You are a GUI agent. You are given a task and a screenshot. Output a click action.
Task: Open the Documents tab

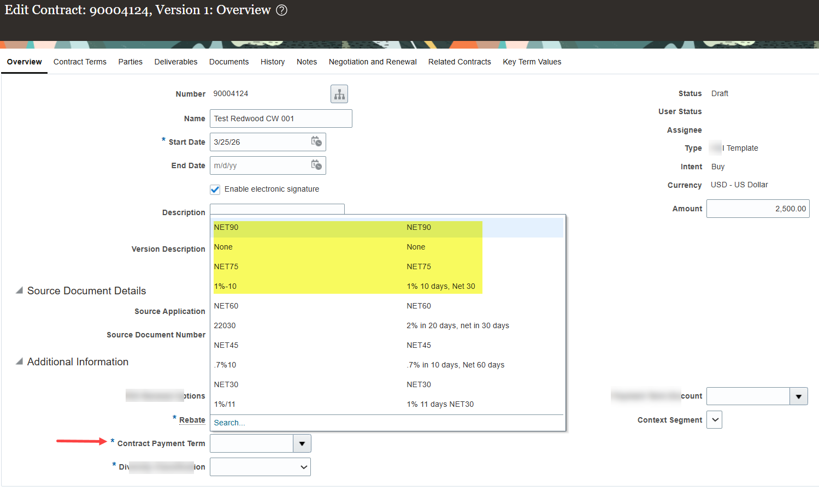pos(229,62)
